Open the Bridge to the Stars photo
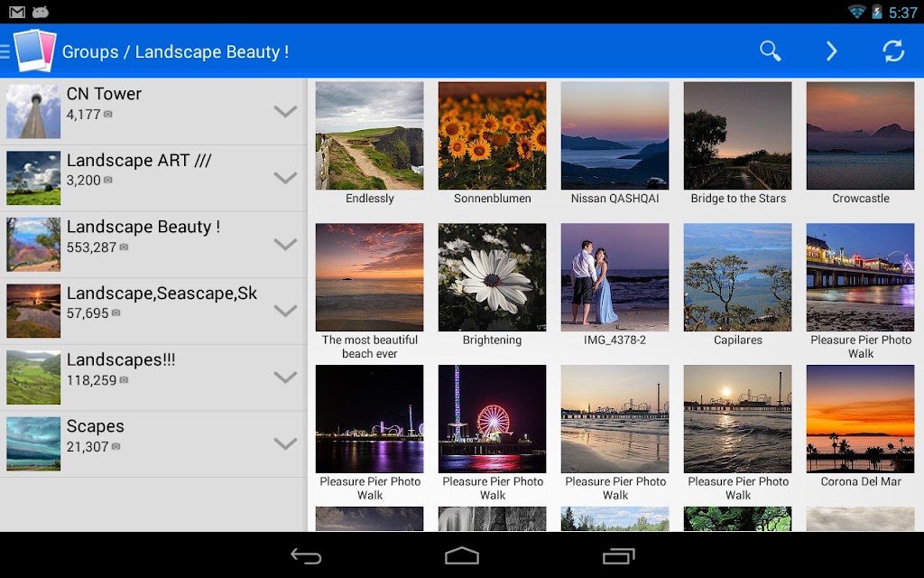 coord(738,135)
